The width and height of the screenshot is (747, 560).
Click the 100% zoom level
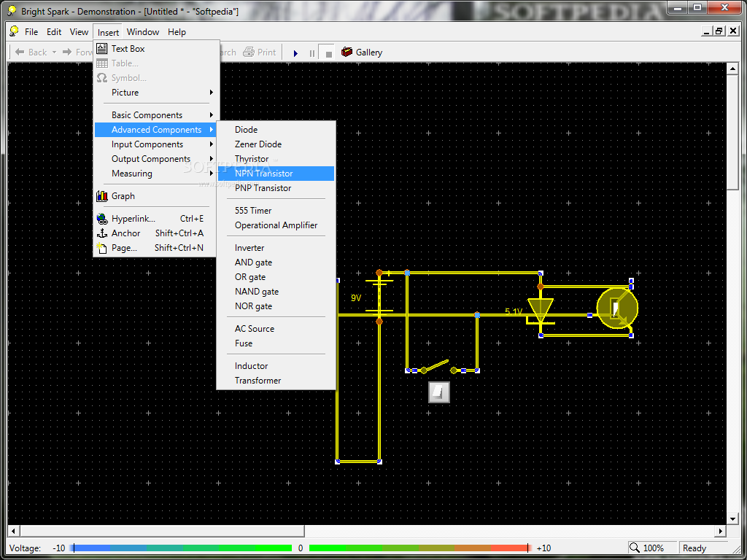tap(653, 548)
